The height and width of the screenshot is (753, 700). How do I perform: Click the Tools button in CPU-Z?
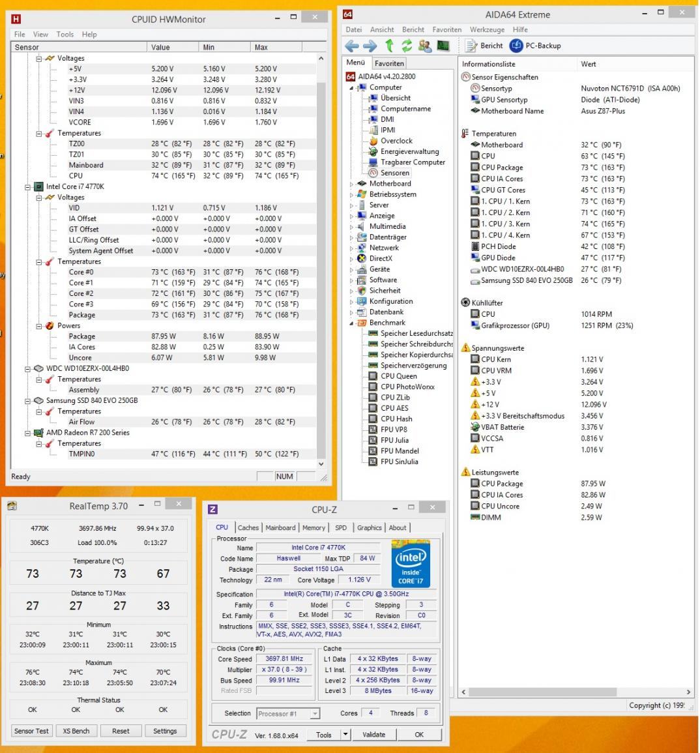tap(323, 734)
